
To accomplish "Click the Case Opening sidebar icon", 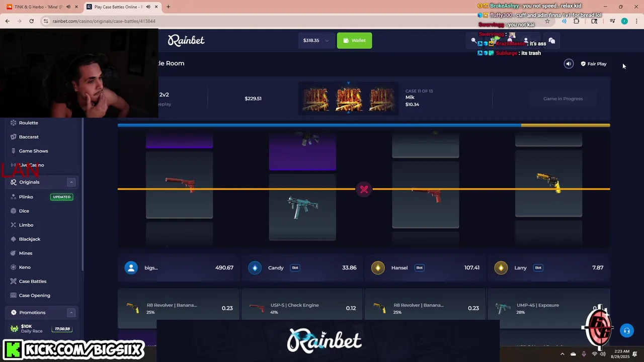I will [x=14, y=295].
